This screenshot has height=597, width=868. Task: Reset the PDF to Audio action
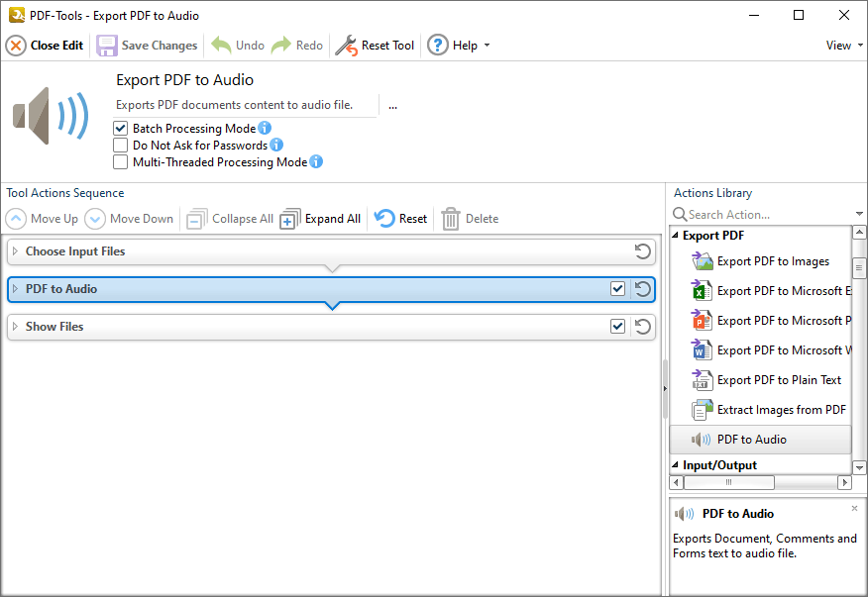643,289
